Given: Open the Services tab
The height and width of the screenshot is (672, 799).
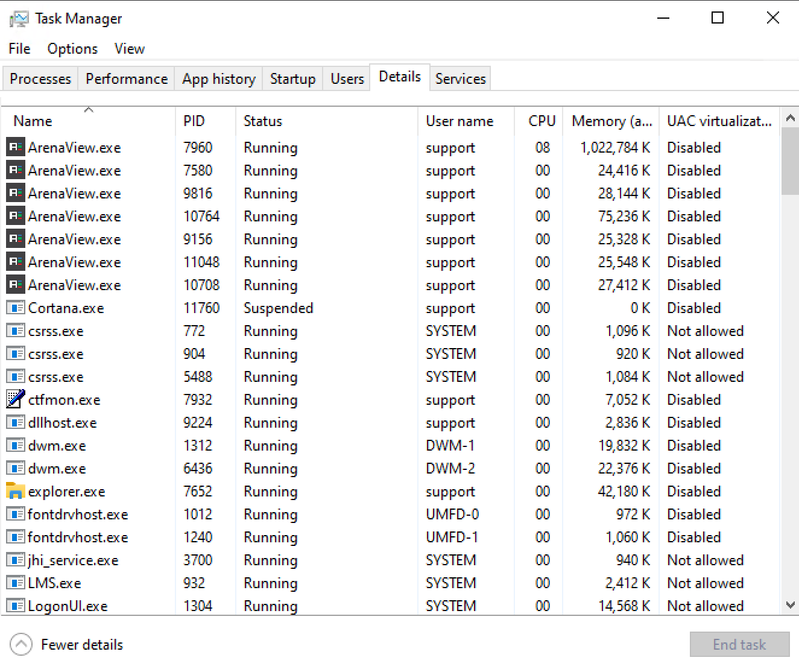Looking at the screenshot, I should (460, 79).
